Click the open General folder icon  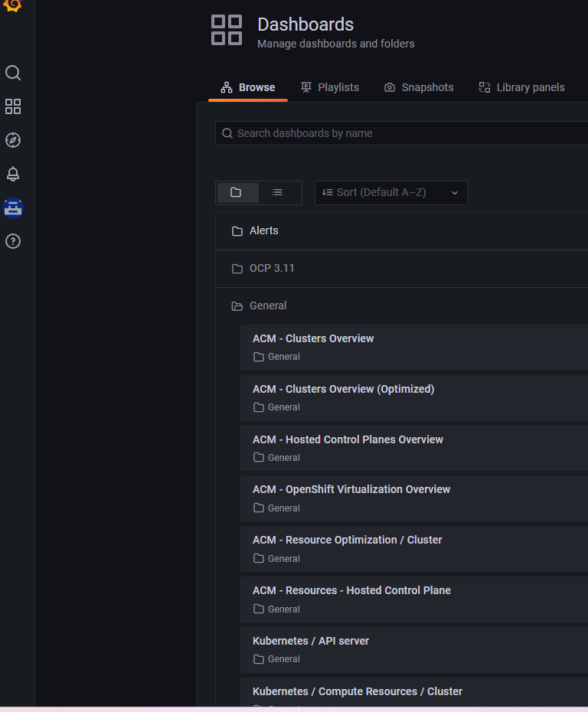click(237, 306)
